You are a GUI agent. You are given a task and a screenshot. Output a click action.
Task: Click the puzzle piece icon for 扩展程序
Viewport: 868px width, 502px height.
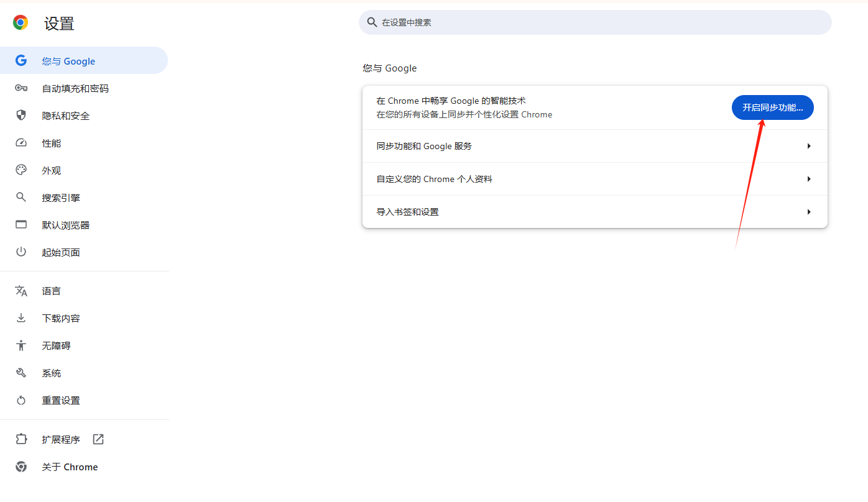point(21,439)
